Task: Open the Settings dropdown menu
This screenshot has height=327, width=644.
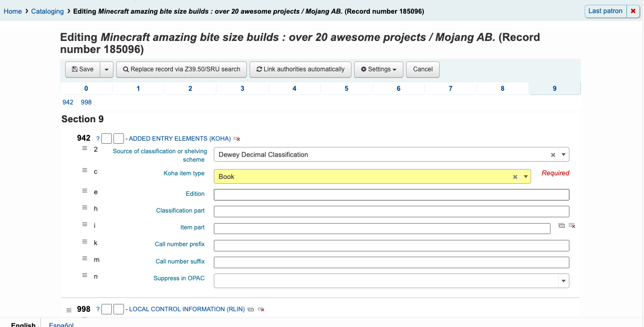Action: (x=378, y=69)
